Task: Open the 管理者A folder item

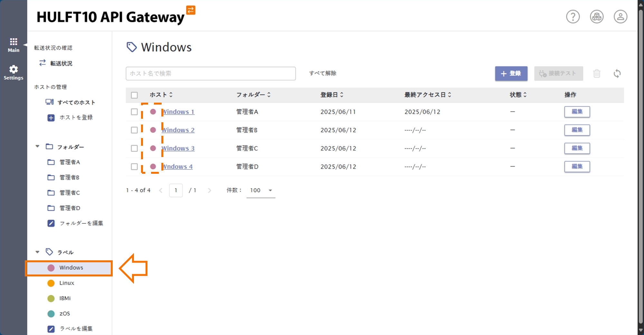Action: 69,162
